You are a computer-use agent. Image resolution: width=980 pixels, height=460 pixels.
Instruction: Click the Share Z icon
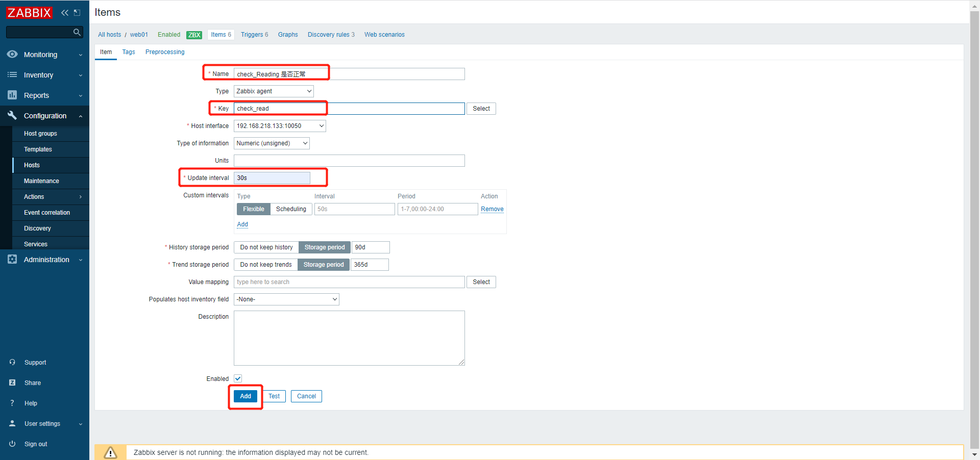pos(12,382)
